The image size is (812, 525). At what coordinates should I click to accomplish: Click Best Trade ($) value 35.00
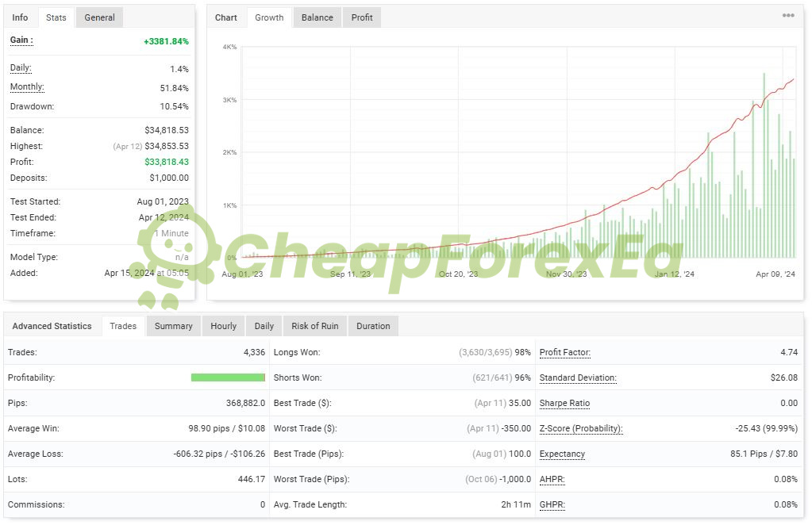pyautogui.click(x=520, y=403)
